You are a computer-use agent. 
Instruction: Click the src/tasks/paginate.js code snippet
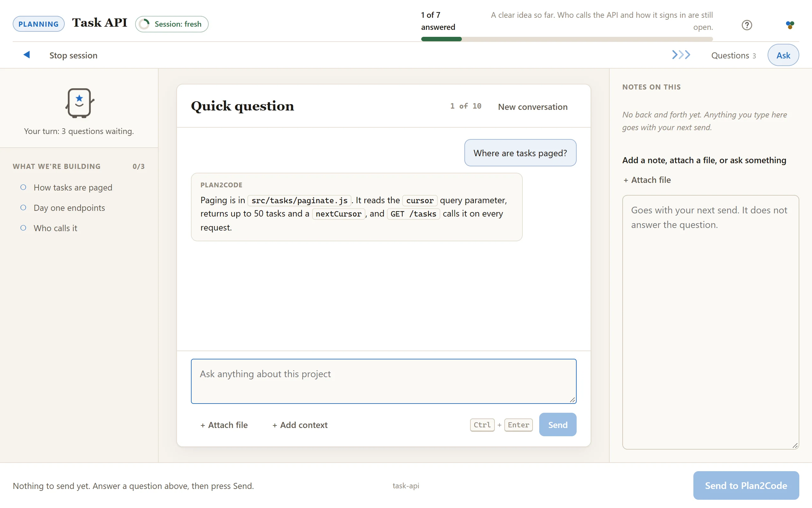point(299,201)
